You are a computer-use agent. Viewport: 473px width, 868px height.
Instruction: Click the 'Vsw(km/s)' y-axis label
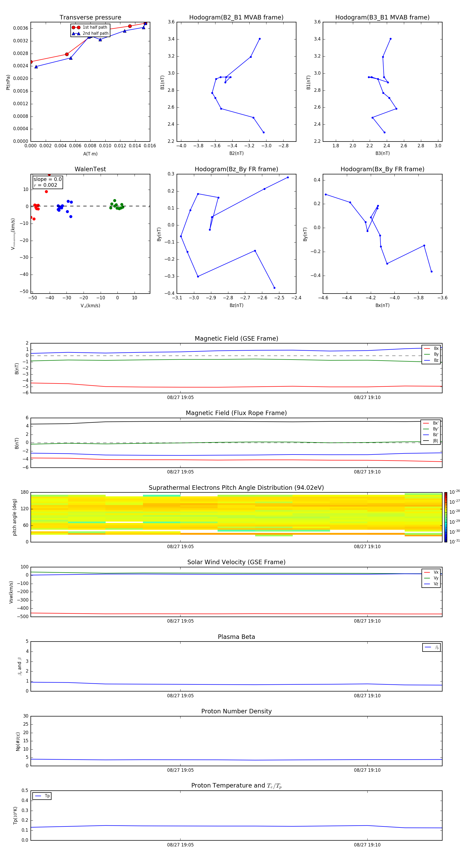tap(11, 592)
